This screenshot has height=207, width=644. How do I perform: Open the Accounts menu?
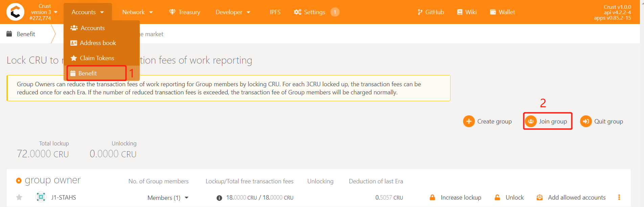point(88,12)
